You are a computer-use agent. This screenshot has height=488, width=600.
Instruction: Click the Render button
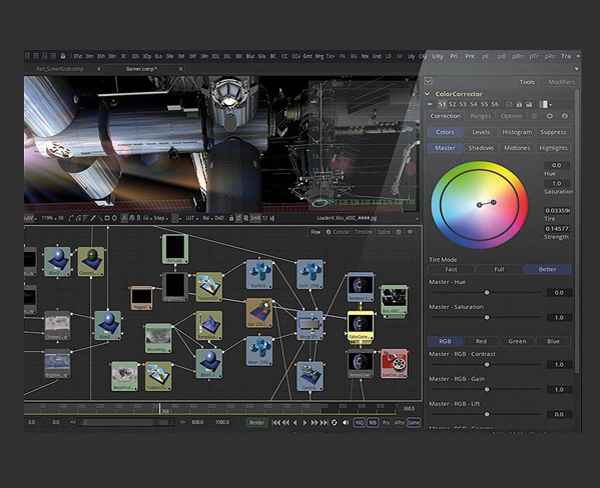pos(257,423)
